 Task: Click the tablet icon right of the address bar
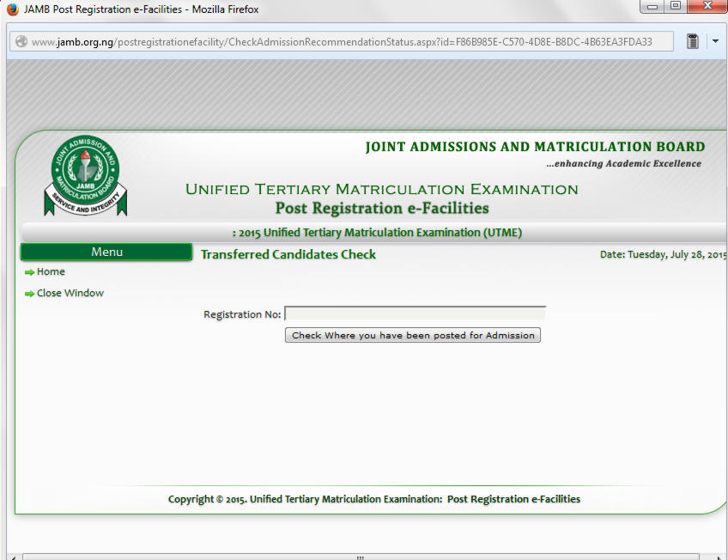[x=693, y=40]
